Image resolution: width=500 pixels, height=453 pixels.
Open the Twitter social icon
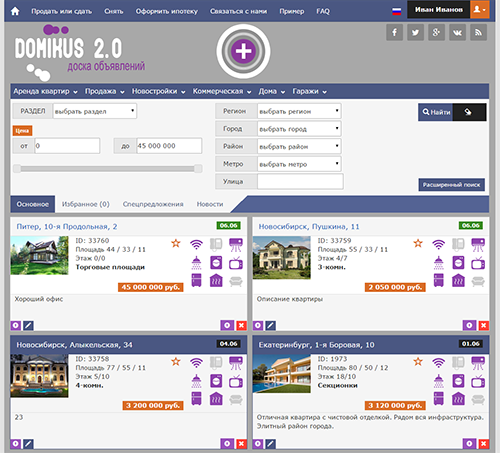pos(415,32)
